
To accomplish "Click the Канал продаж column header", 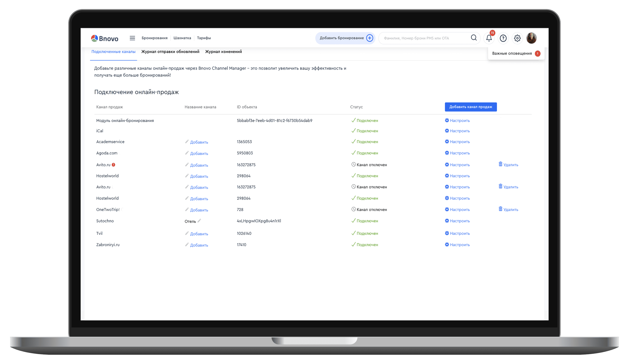I will [x=109, y=107].
